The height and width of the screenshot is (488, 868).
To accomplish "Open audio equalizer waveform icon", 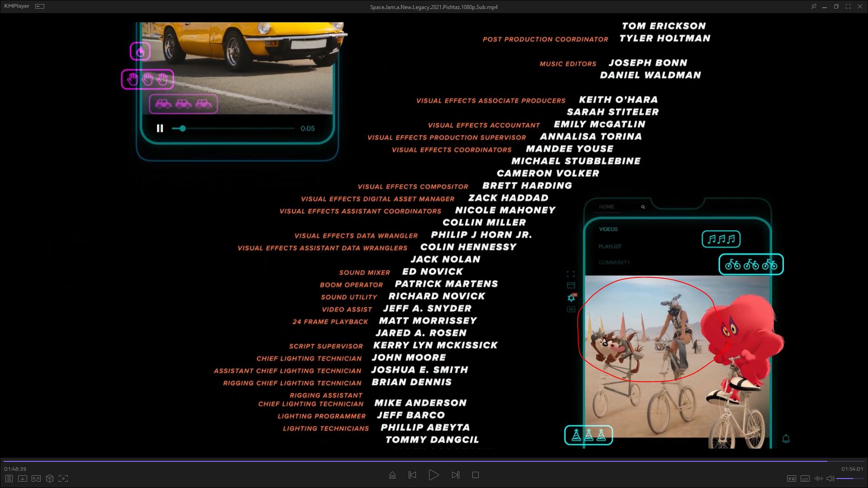I will pyautogui.click(x=818, y=479).
